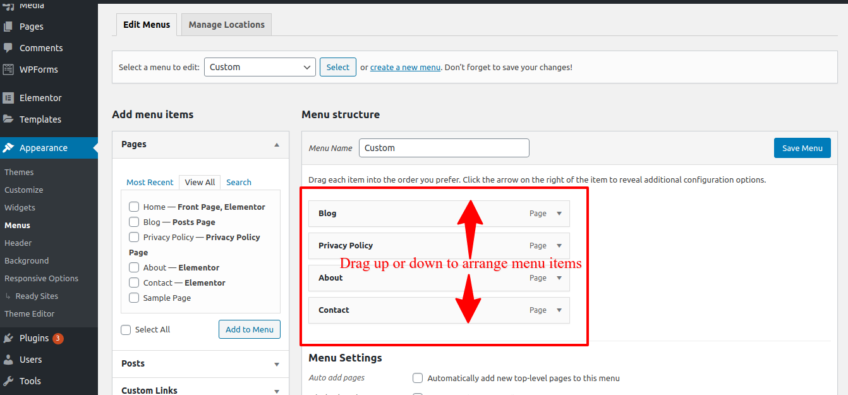Click the Add to Menu button
Screen dimensions: 848x395
tap(249, 329)
